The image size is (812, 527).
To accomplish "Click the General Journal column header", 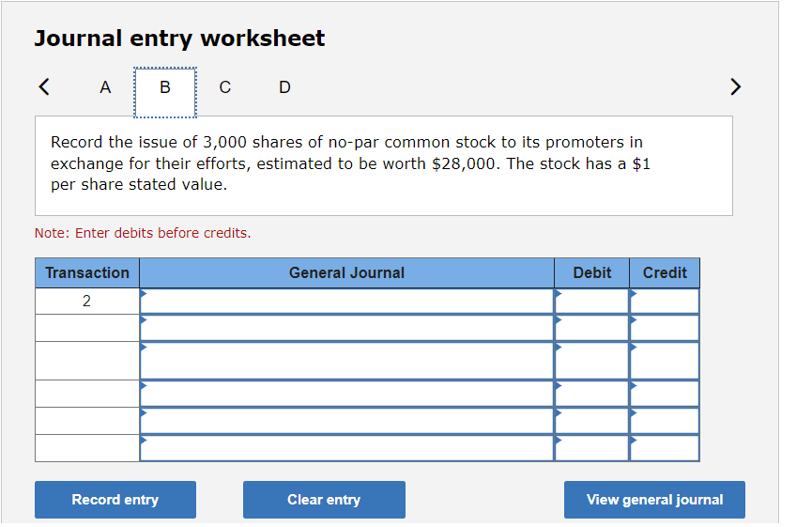I will tap(346, 272).
